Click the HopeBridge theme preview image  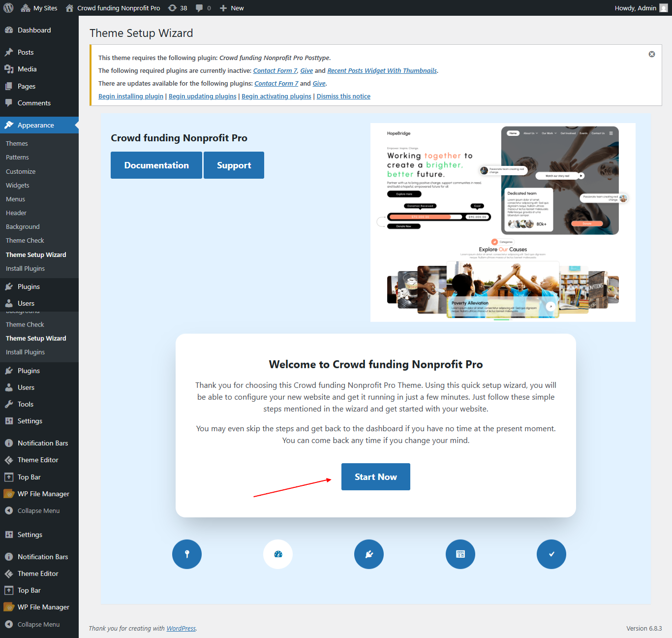pos(503,223)
